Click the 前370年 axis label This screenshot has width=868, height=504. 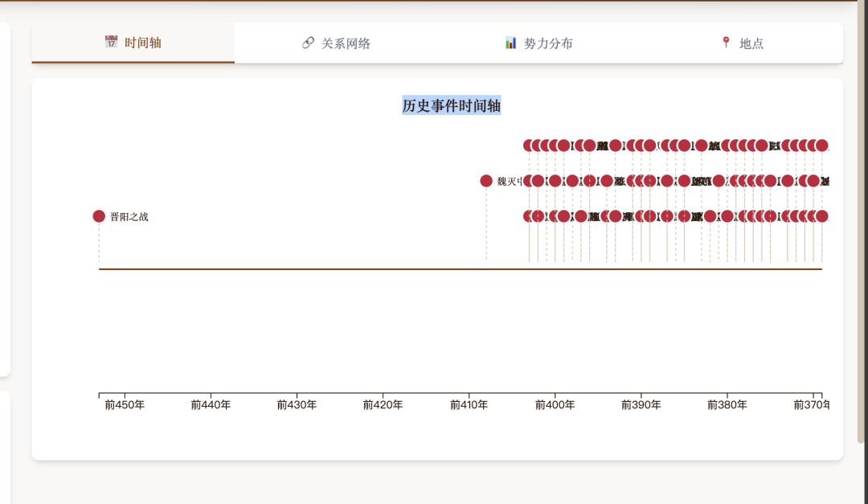812,405
